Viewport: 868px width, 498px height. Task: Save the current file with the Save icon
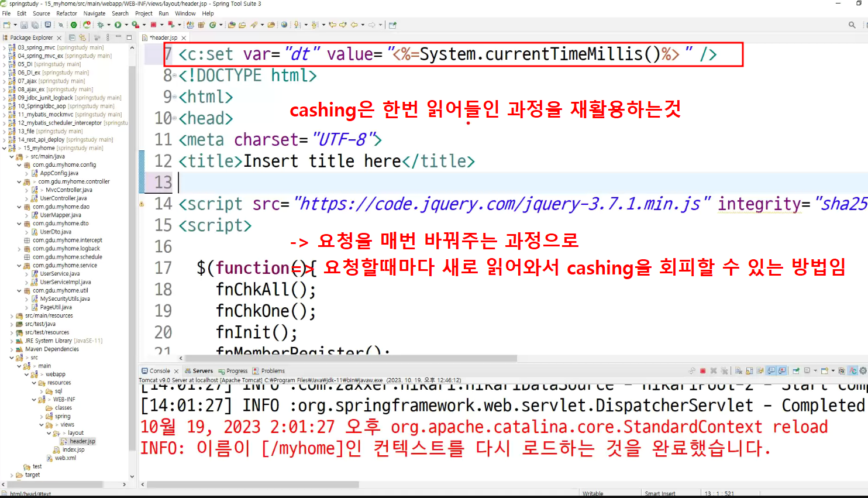(x=24, y=25)
